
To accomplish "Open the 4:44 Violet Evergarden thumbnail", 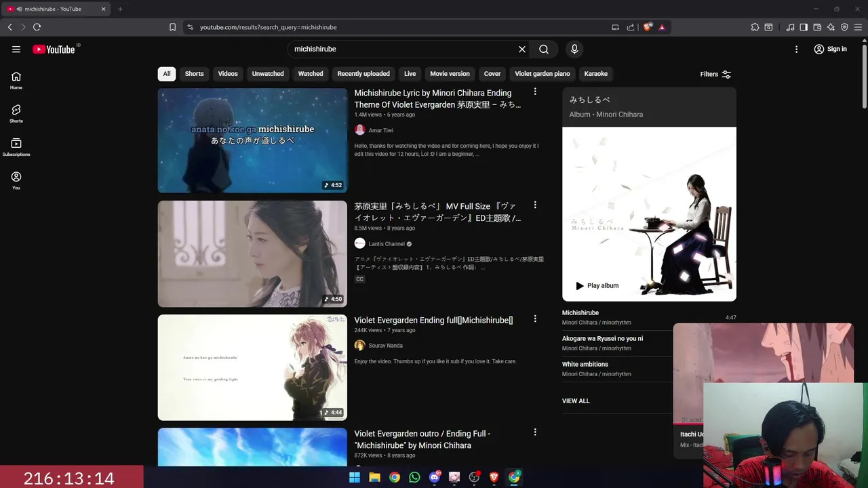I will (252, 367).
